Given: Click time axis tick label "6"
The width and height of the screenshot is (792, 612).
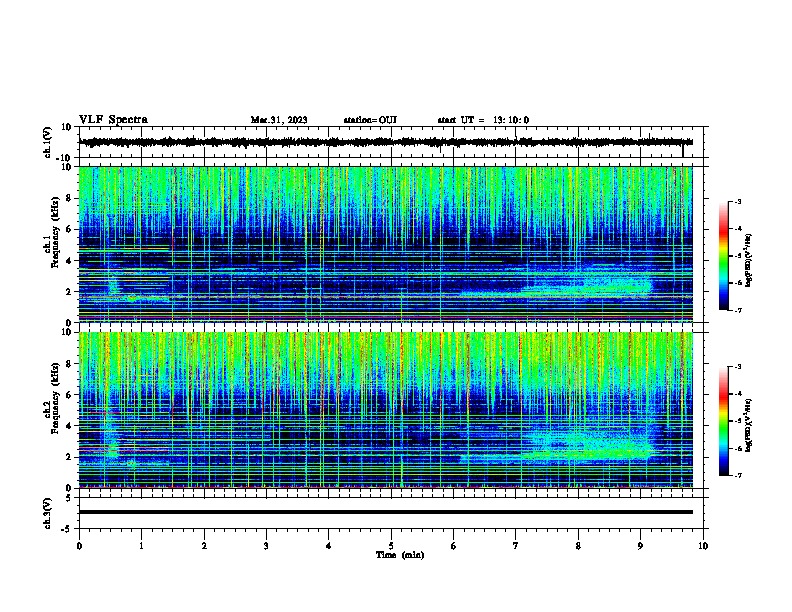Looking at the screenshot, I should pos(454,546).
